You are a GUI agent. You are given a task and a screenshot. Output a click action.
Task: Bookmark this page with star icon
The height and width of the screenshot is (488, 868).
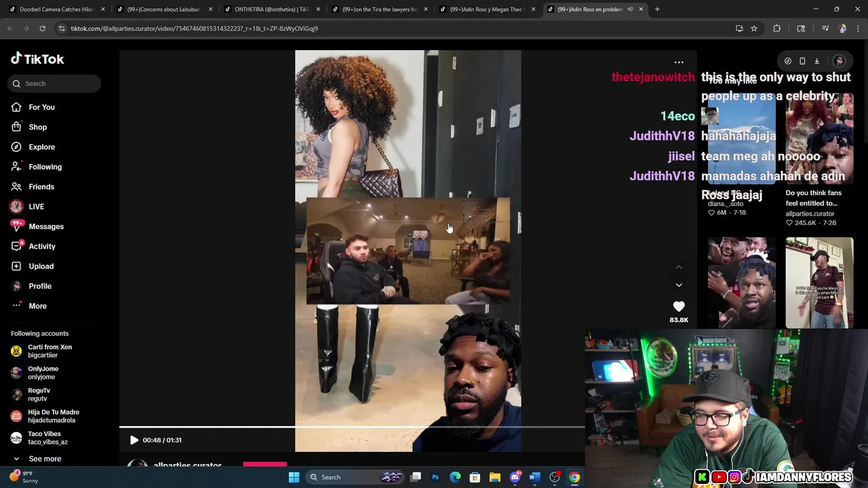pyautogui.click(x=753, y=28)
